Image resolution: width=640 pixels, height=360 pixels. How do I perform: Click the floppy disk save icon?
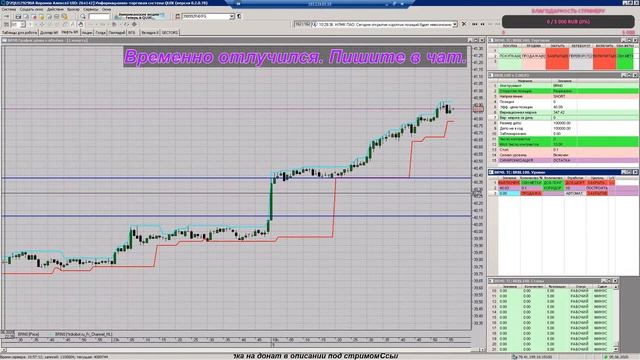point(18,16)
